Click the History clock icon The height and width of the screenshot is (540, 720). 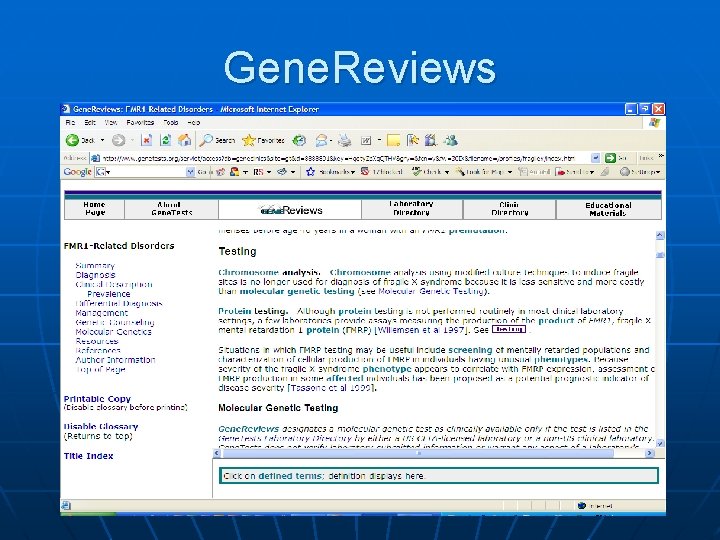pyautogui.click(x=299, y=140)
